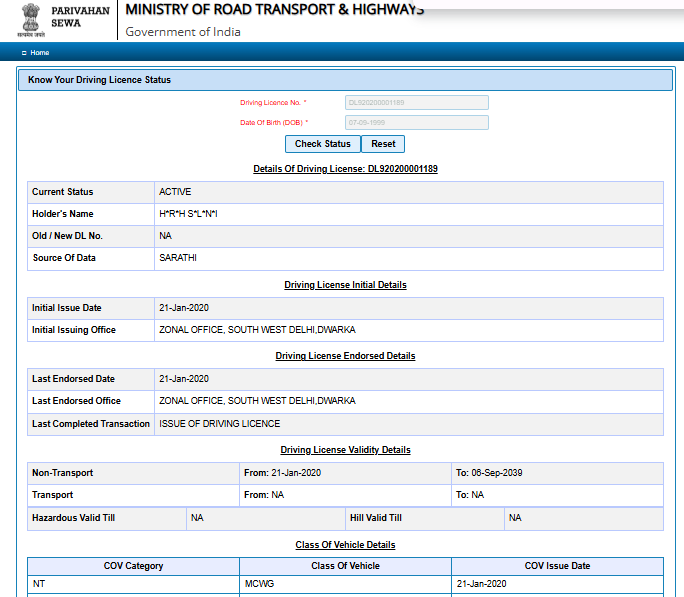Click the Initial Issuing Office value

pos(257,330)
